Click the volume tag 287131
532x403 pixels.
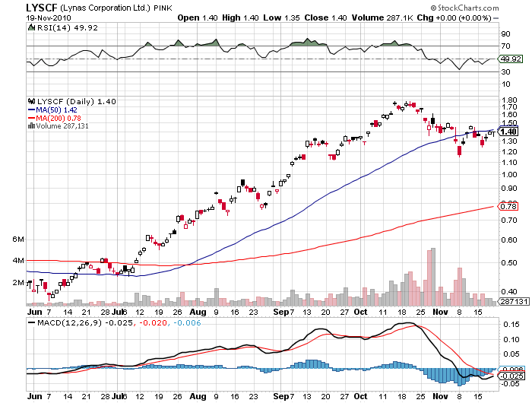pyautogui.click(x=514, y=301)
